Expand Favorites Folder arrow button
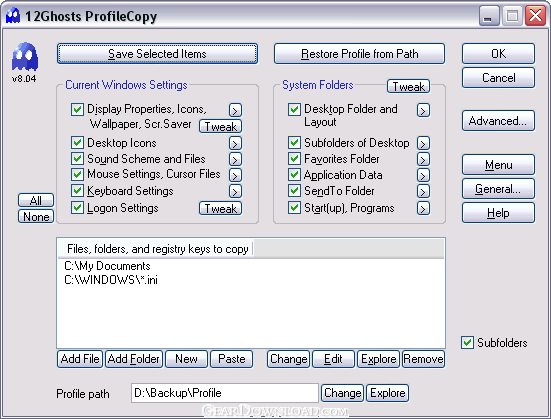Image resolution: width=551 pixels, height=419 pixels. click(423, 159)
